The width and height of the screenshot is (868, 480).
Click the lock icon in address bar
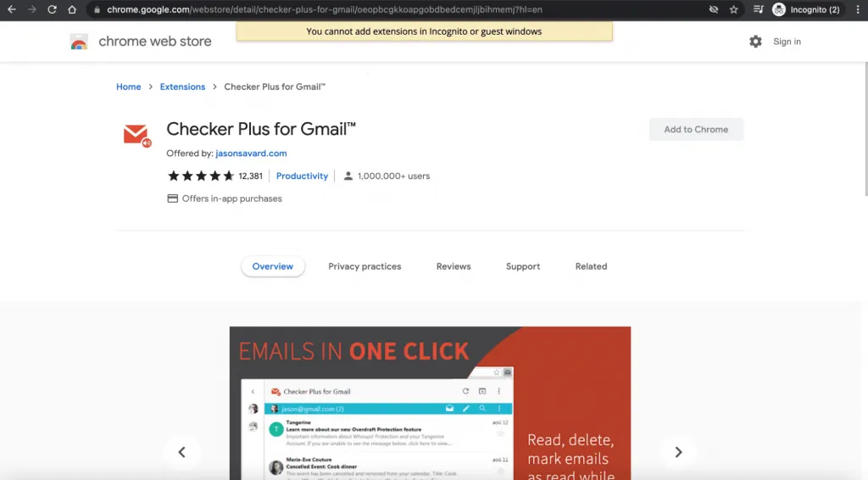coord(97,9)
